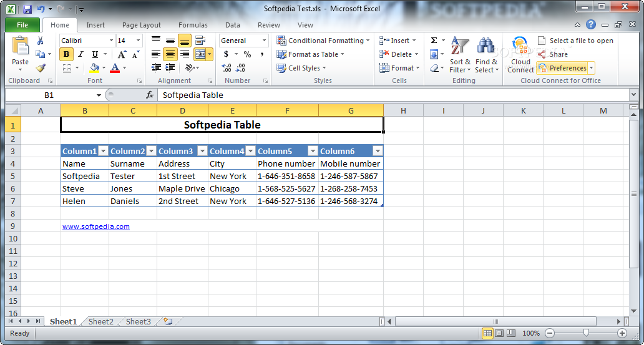This screenshot has height=345, width=644.
Task: Click the Copy icon in Clipboard group
Action: (40, 54)
